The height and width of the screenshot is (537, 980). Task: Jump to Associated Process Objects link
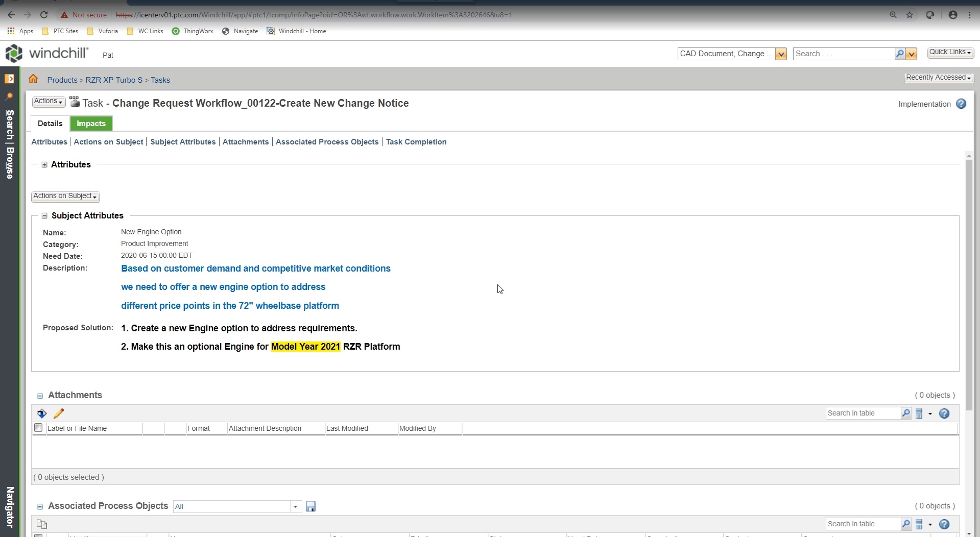pyautogui.click(x=327, y=142)
